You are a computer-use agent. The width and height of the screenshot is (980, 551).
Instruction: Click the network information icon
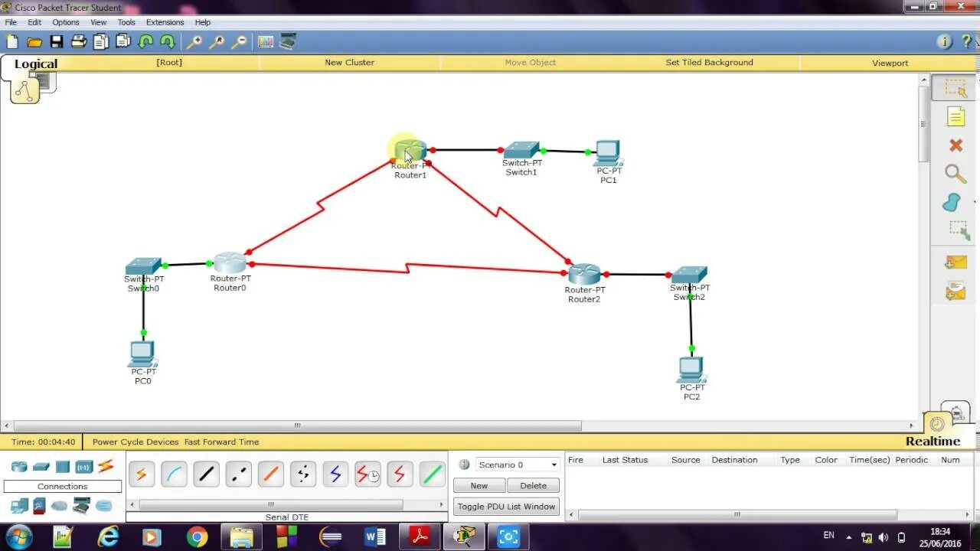pos(945,42)
